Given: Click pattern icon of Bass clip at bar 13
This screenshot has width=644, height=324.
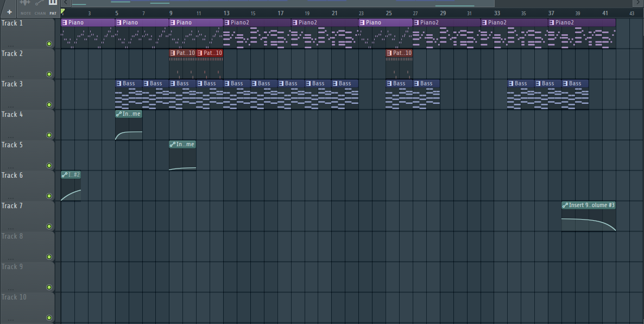Looking at the screenshot, I should point(227,84).
